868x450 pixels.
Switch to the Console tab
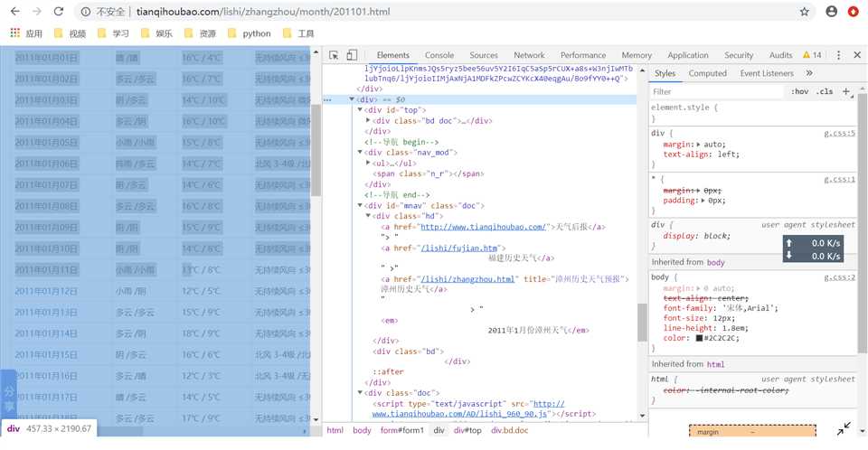[x=439, y=55]
